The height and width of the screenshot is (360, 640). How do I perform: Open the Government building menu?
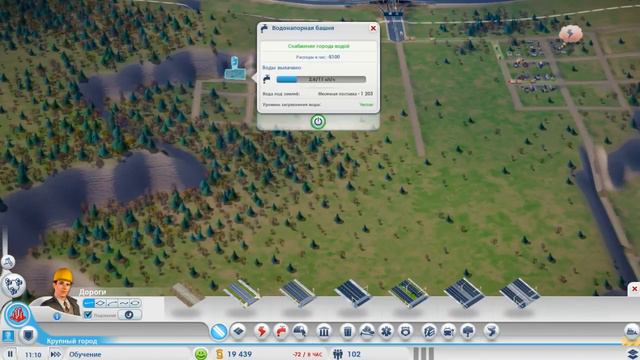(324, 331)
